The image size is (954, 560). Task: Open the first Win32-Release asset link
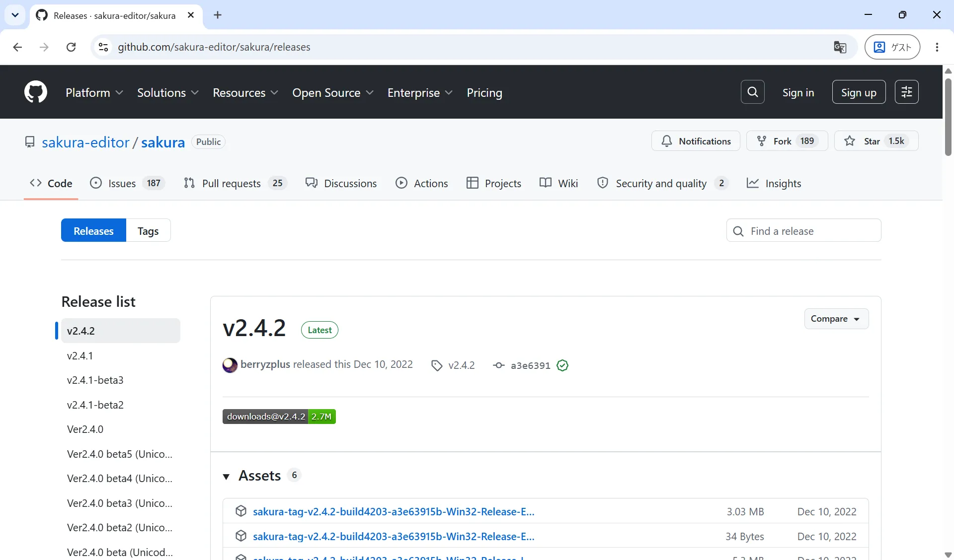click(x=394, y=512)
